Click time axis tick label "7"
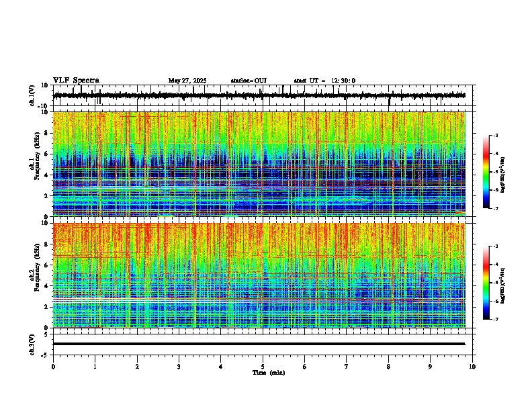The height and width of the screenshot is (411, 532). tap(347, 367)
